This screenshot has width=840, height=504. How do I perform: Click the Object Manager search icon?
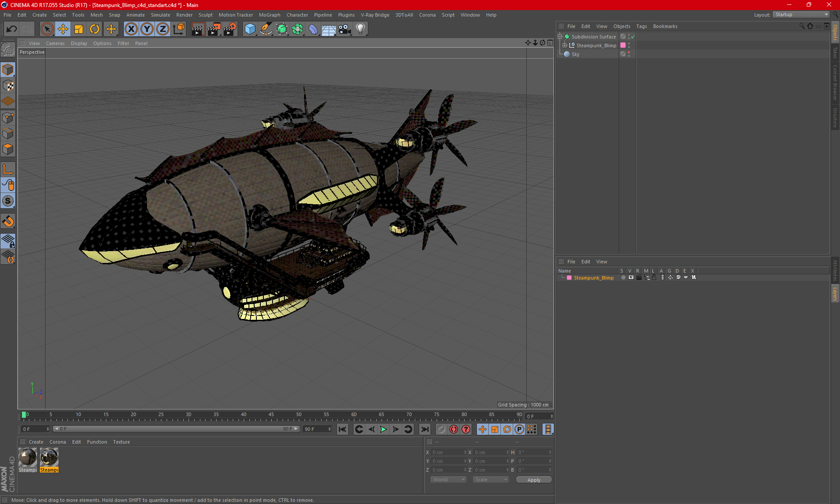801,26
